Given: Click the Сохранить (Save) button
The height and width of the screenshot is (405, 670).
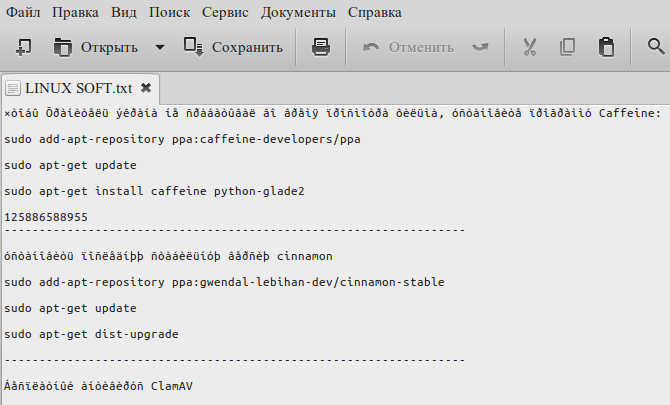Looking at the screenshot, I should (234, 47).
